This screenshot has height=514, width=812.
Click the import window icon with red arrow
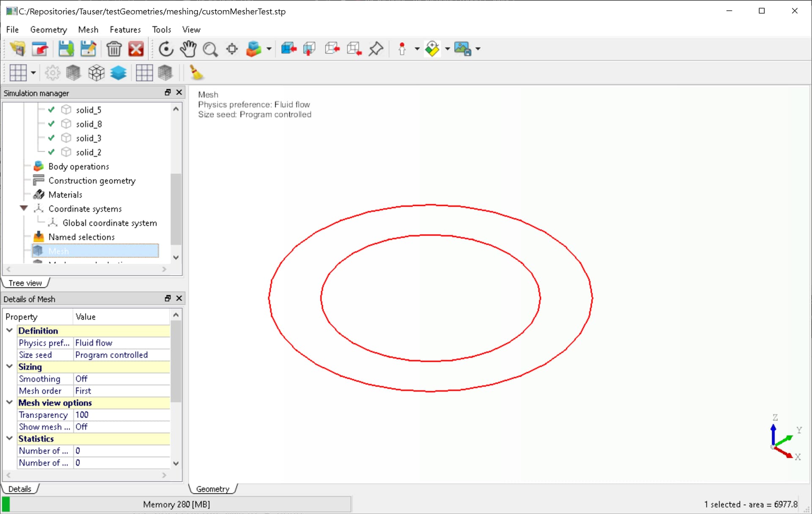click(x=40, y=49)
